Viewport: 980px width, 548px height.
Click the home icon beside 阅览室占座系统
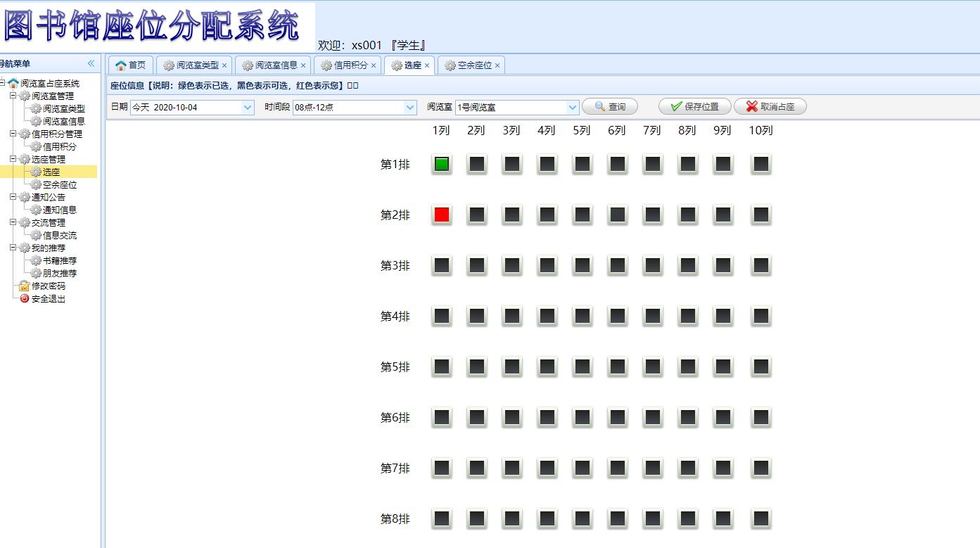(x=14, y=83)
